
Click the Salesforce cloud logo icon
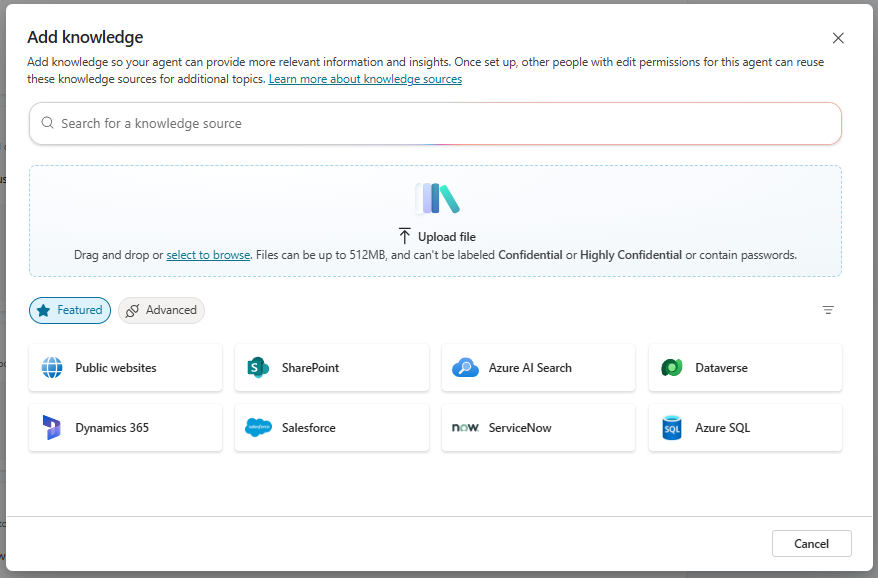[258, 428]
